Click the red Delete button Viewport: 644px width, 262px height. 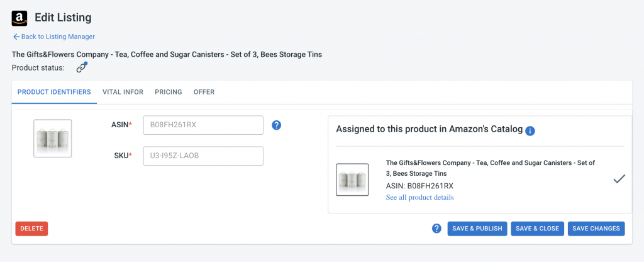31,229
